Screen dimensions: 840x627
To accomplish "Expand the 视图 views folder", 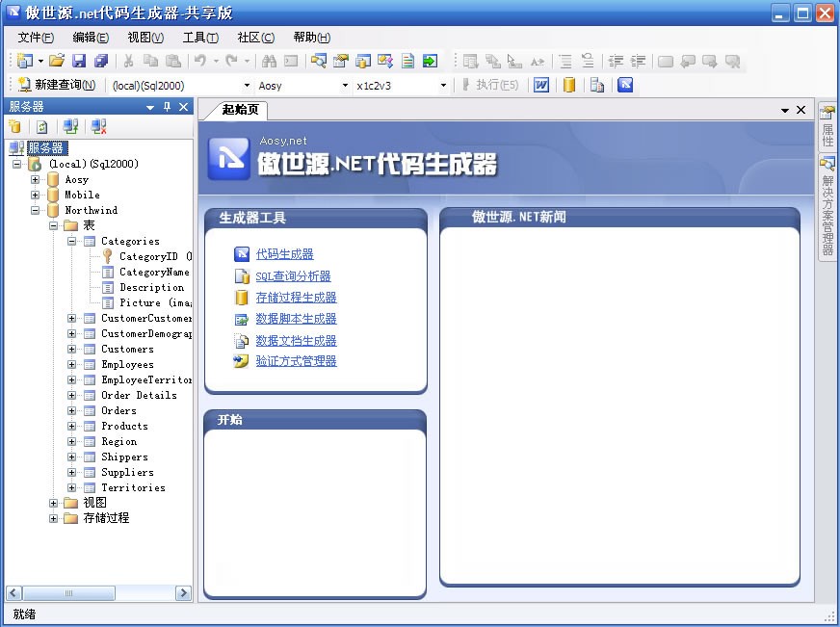I will [x=54, y=503].
